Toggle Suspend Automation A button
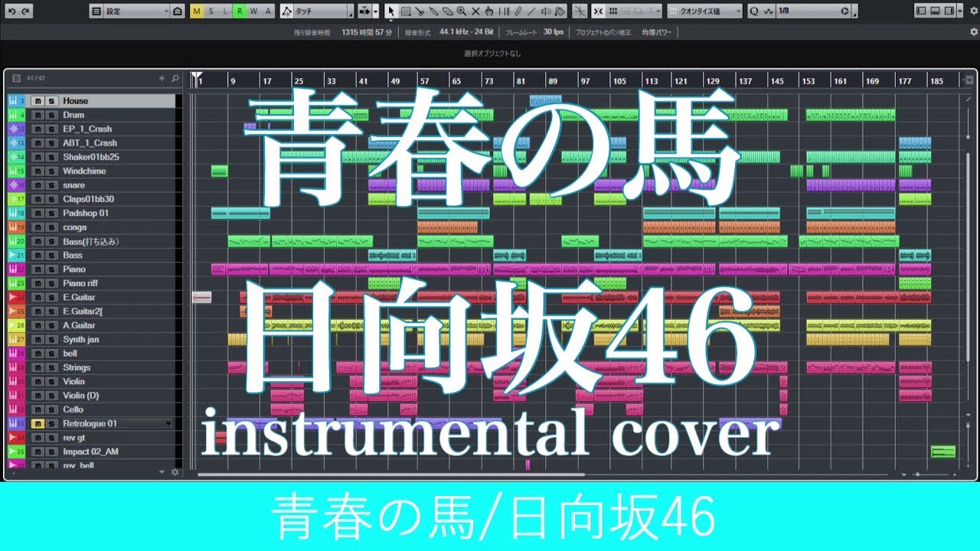Image resolution: width=980 pixels, height=551 pixels. [x=268, y=11]
